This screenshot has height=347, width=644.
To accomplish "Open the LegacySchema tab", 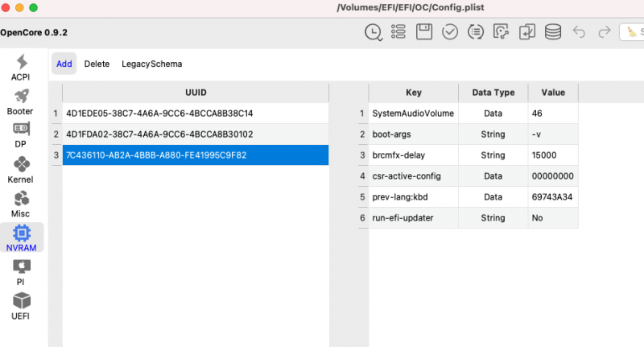I will [151, 64].
